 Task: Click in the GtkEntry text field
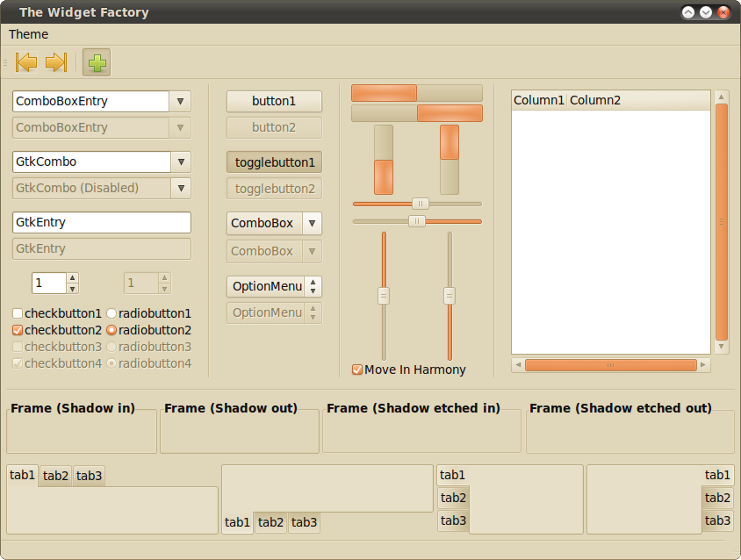[101, 223]
